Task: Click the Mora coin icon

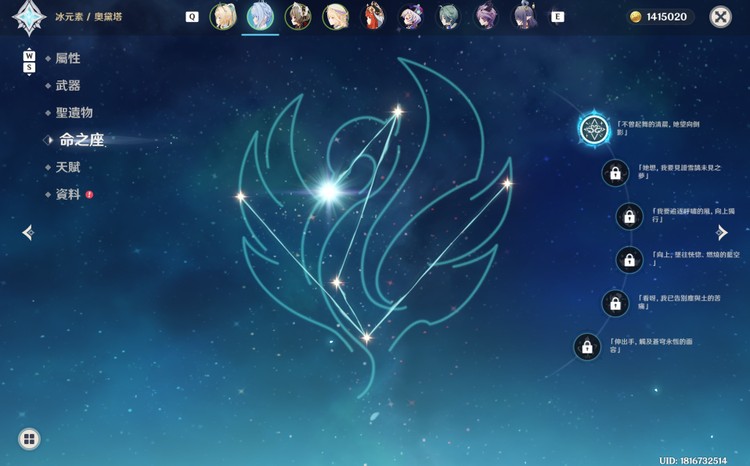Action: [x=635, y=17]
